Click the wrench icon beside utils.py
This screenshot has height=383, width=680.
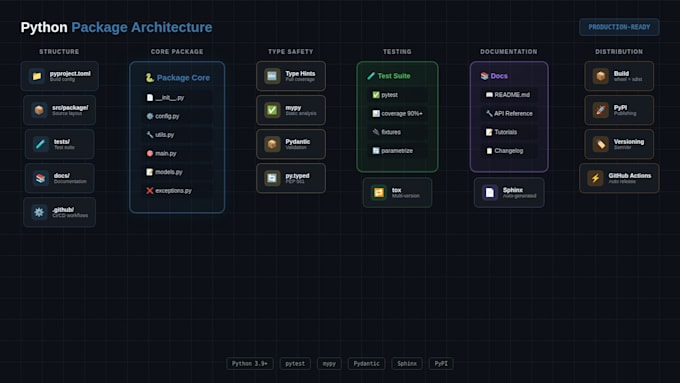tap(150, 134)
